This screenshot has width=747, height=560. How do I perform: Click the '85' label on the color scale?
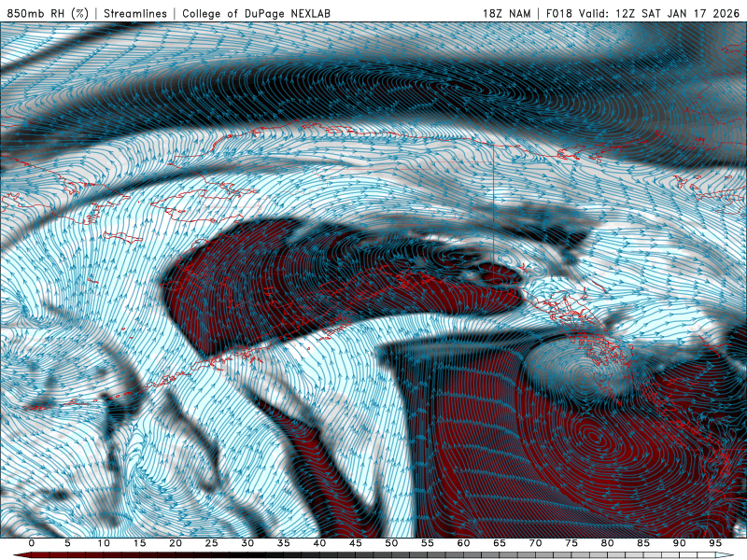(x=643, y=543)
